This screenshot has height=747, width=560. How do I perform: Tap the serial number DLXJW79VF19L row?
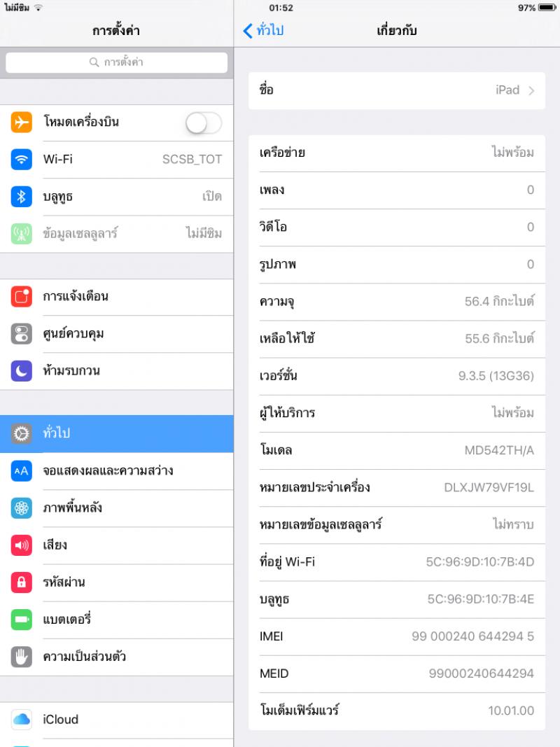pyautogui.click(x=397, y=488)
